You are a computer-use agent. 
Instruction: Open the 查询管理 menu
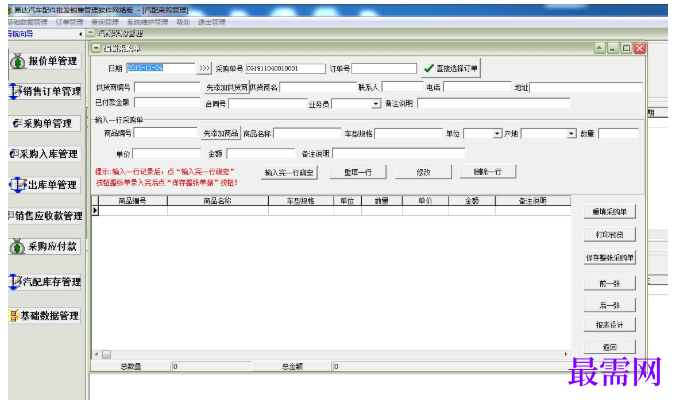pos(105,22)
